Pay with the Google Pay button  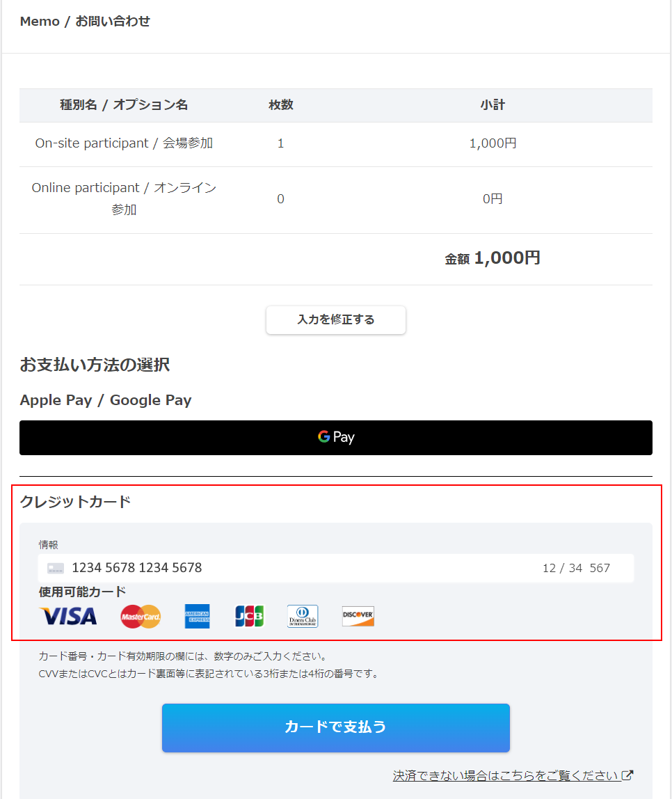(x=336, y=438)
